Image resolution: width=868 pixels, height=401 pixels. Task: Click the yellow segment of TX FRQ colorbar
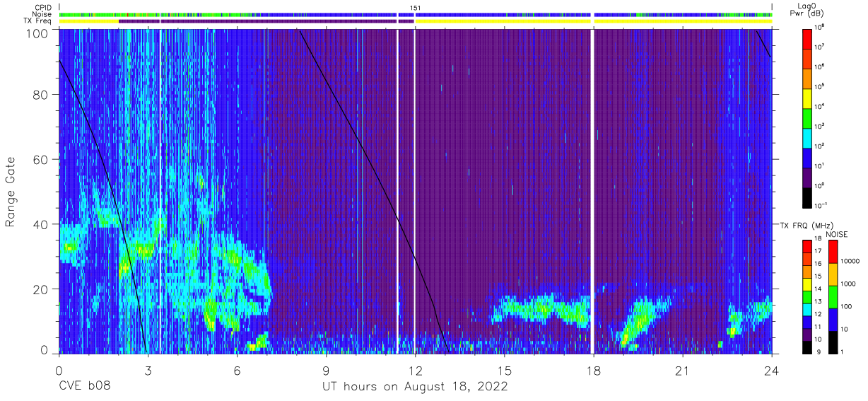click(807, 284)
